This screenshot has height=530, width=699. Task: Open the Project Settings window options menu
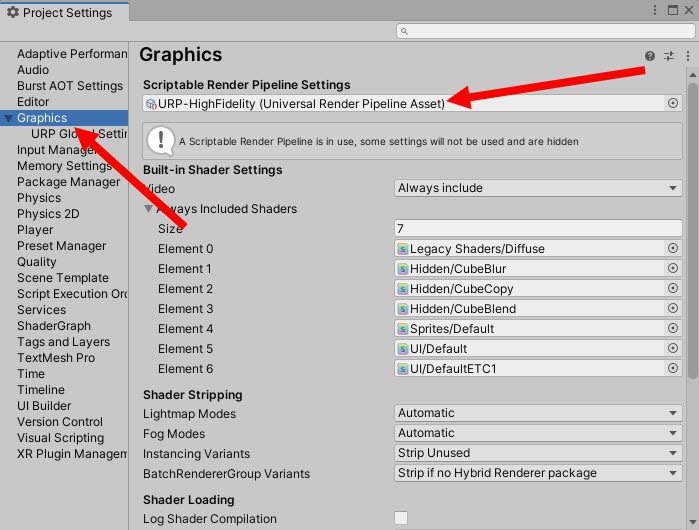point(654,10)
